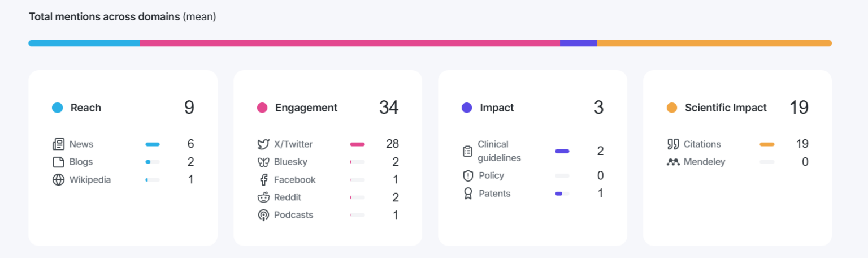Select the Bluesky butterfly icon
This screenshot has height=258, width=868.
click(263, 162)
